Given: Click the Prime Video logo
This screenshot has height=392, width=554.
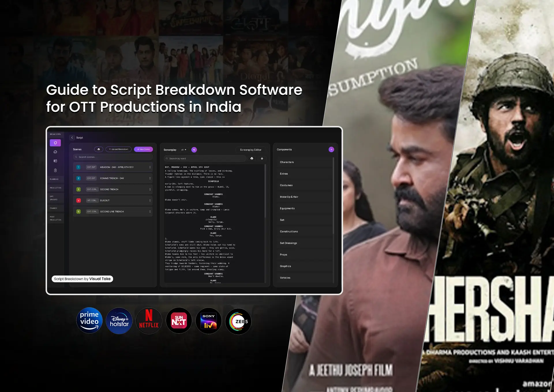Looking at the screenshot, I should (89, 321).
